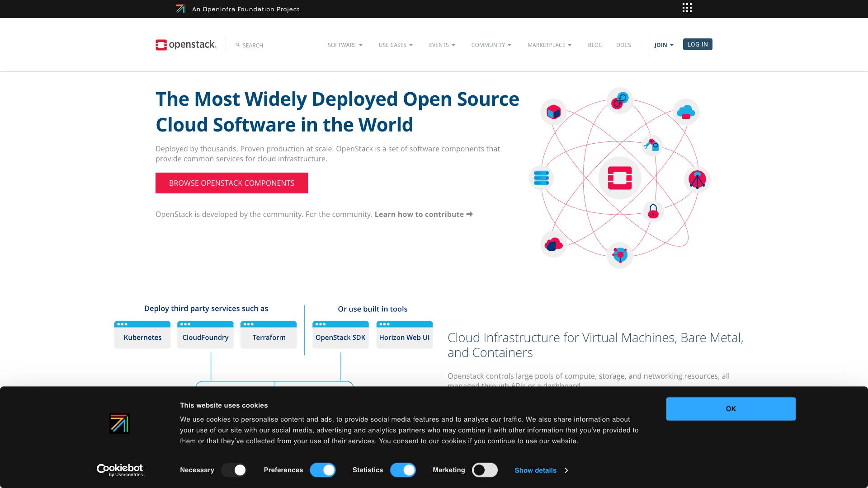Click the Log In button
The height and width of the screenshot is (488, 868).
[x=698, y=44]
